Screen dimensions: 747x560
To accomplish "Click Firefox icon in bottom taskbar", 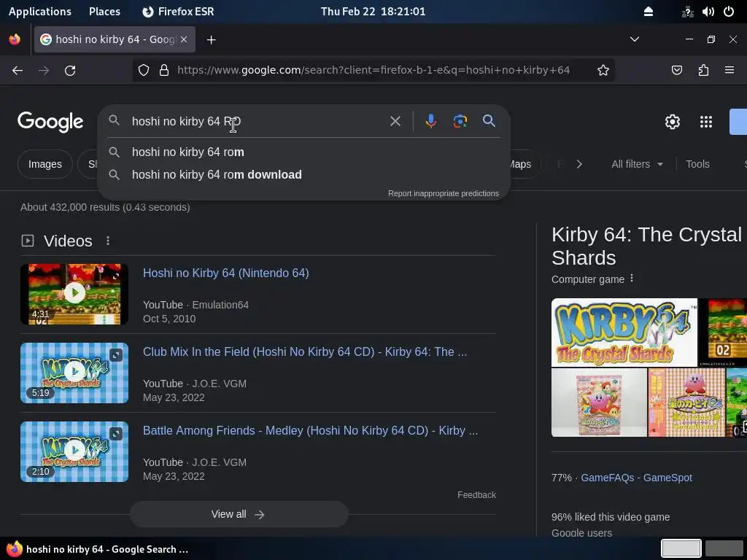I will tap(15, 549).
